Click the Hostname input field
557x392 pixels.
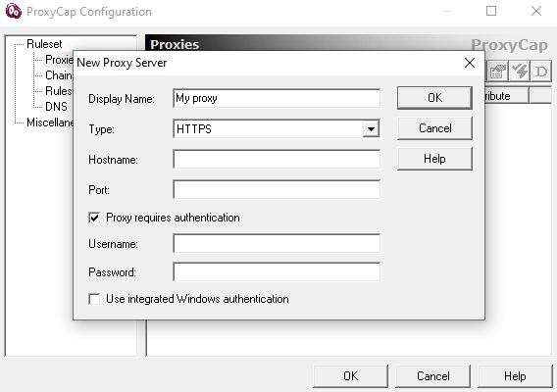point(277,160)
